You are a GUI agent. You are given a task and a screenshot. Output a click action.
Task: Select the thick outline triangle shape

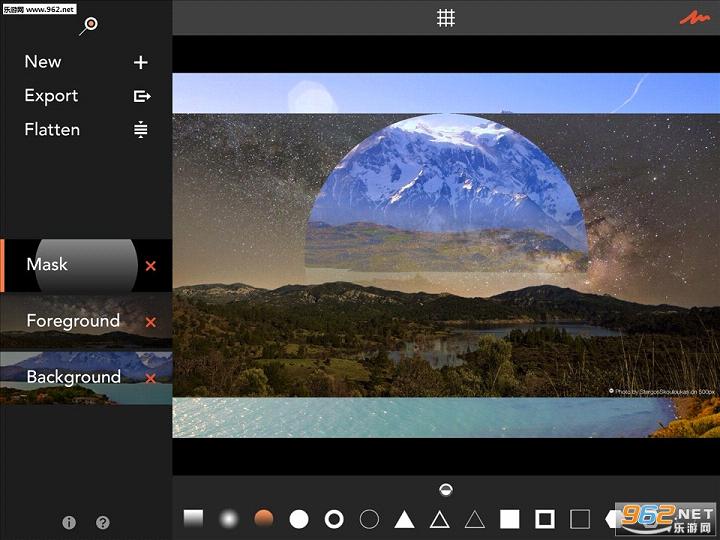439,519
